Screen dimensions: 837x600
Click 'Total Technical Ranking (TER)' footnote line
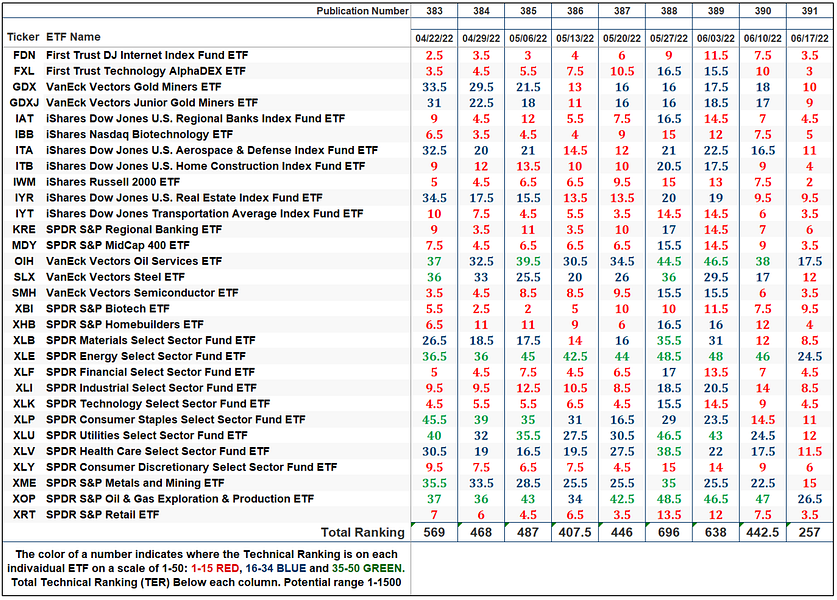206,582
